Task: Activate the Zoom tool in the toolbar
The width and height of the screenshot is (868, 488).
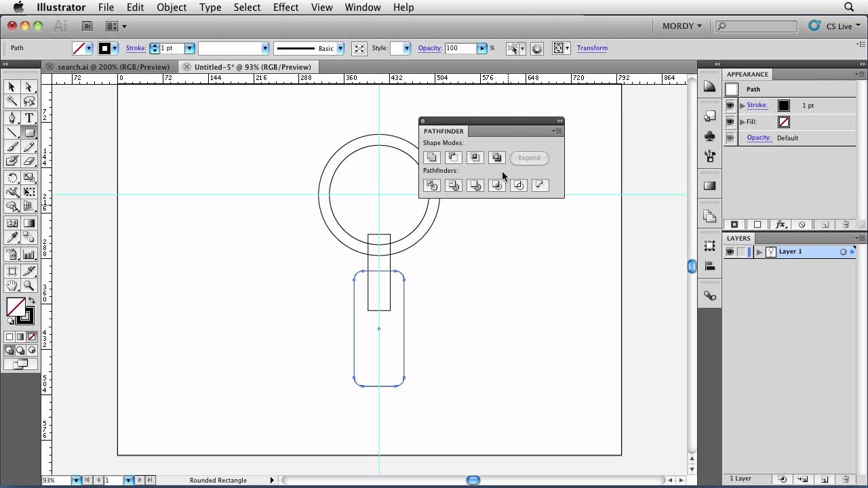Action: pos(28,287)
